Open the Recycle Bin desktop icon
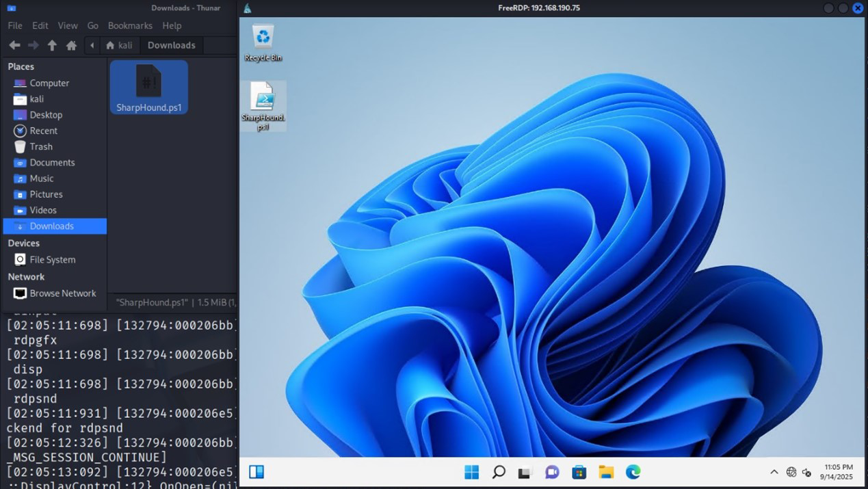 (263, 42)
